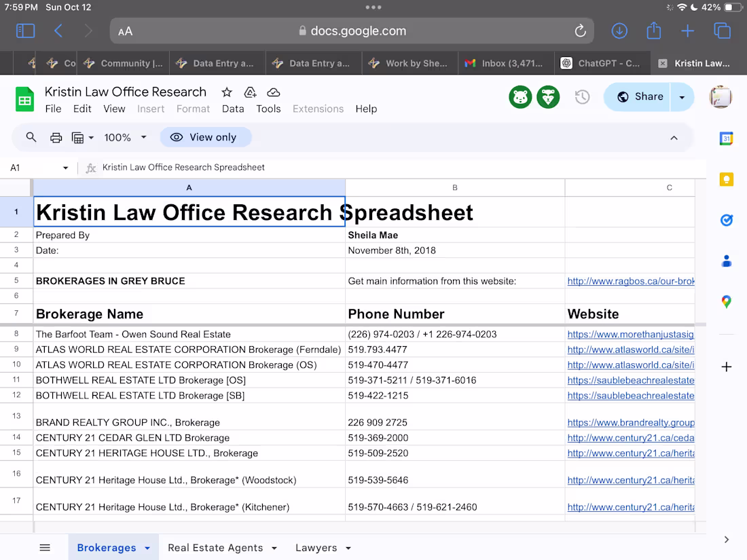Show Safari downloads via the download arrow
The width and height of the screenshot is (747, 560).
[619, 31]
